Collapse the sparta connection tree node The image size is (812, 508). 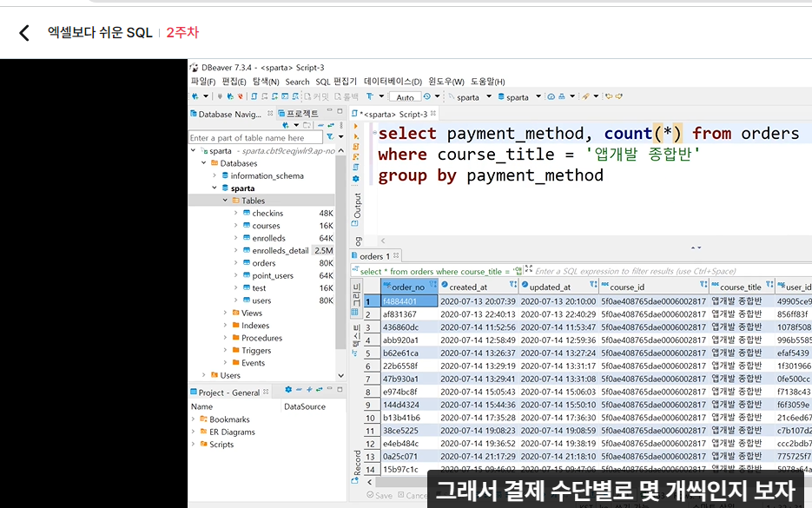pyautogui.click(x=193, y=151)
